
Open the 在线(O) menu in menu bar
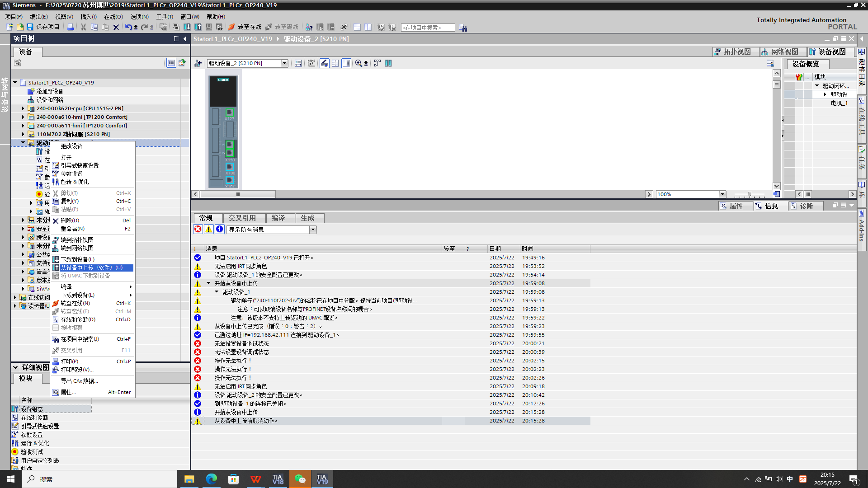[113, 17]
